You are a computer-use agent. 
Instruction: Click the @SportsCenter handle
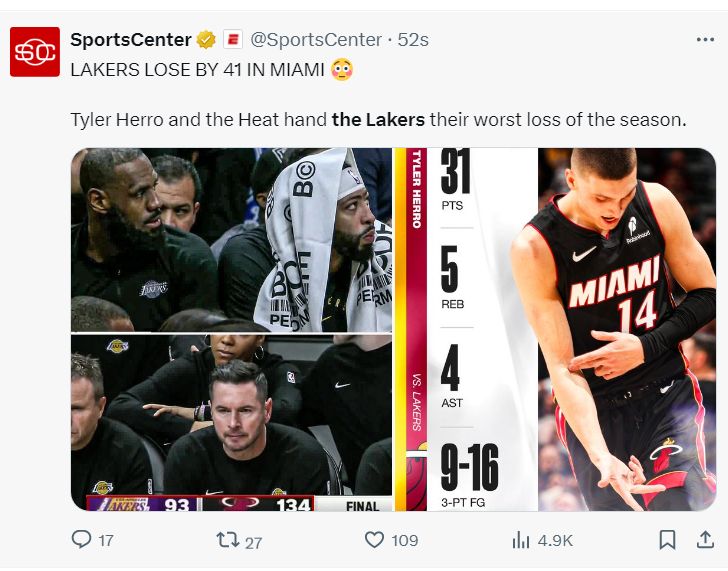pyautogui.click(x=315, y=40)
